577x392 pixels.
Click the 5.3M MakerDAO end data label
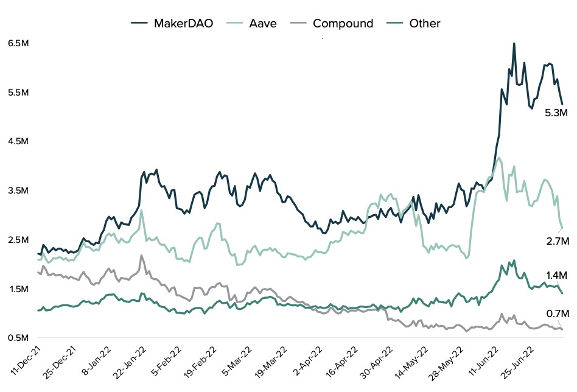(556, 113)
